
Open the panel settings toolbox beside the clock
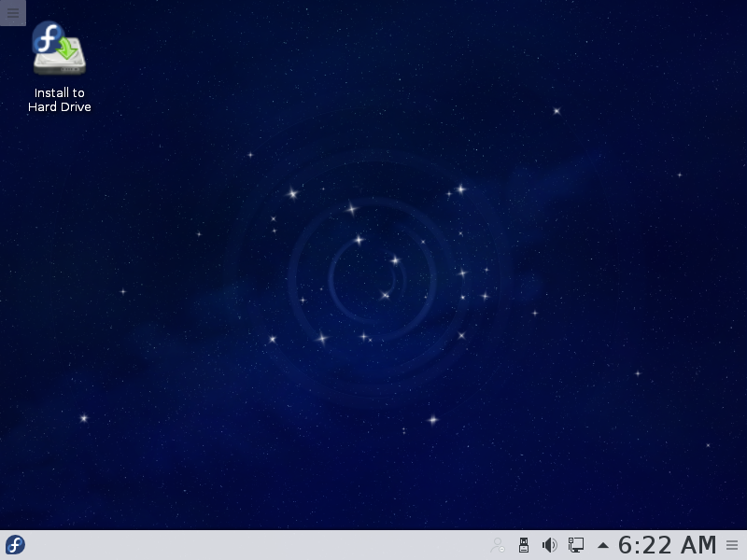732,545
